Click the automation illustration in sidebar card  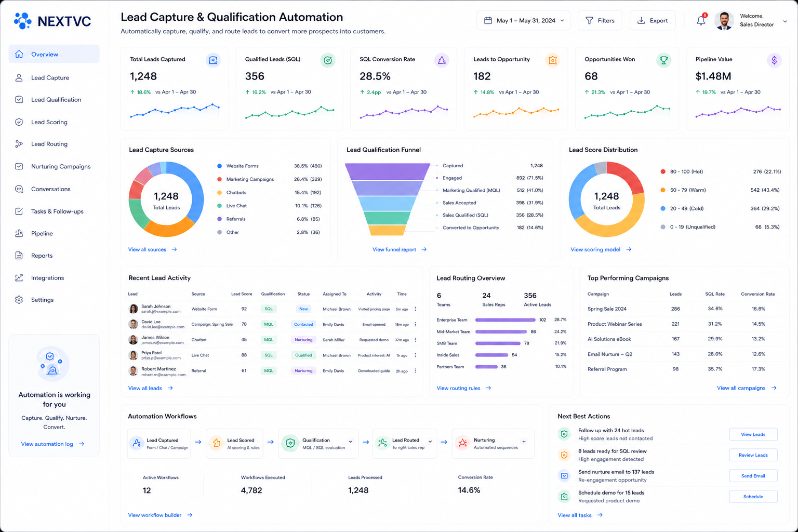(53, 364)
